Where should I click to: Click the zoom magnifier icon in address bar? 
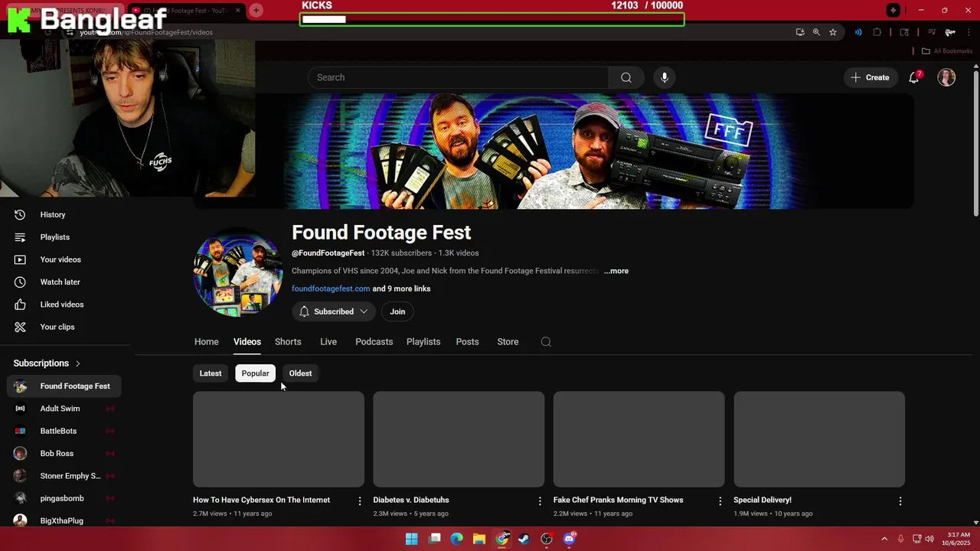pyautogui.click(x=816, y=32)
